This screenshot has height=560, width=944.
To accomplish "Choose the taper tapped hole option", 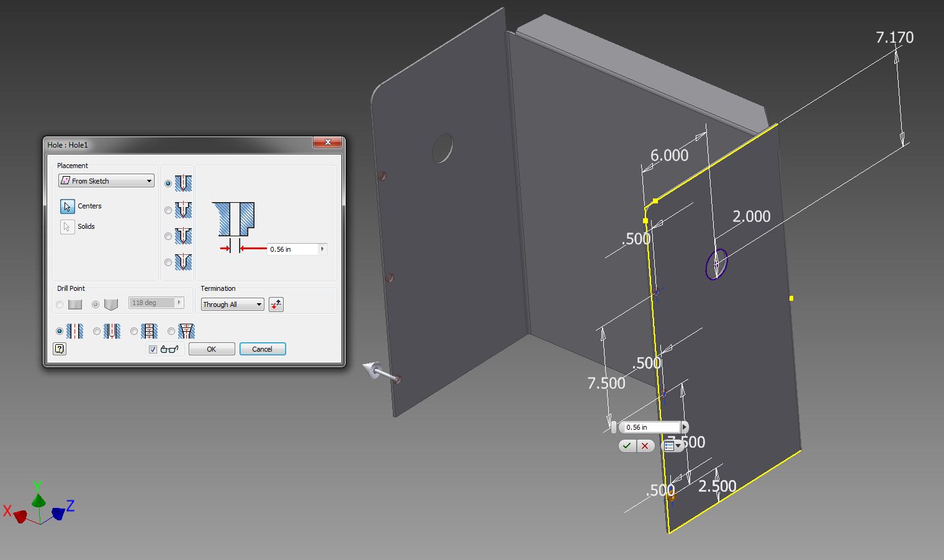I will click(171, 331).
